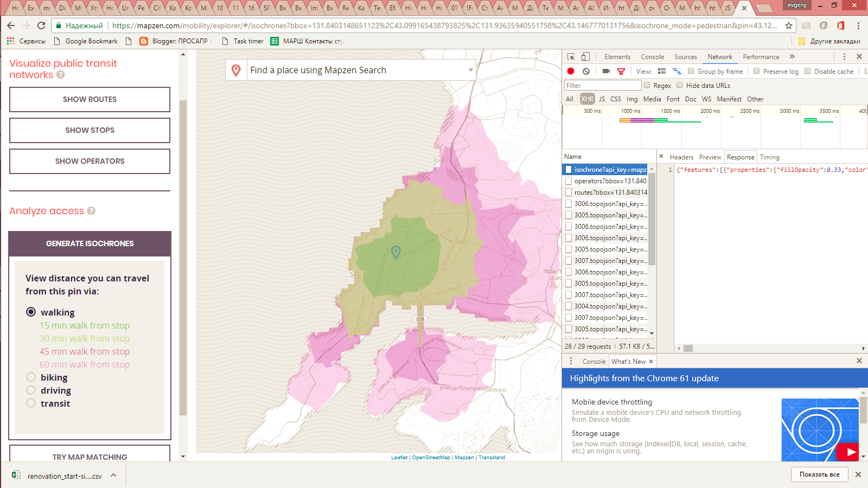Toggle the red network filter funnel icon

point(621,71)
